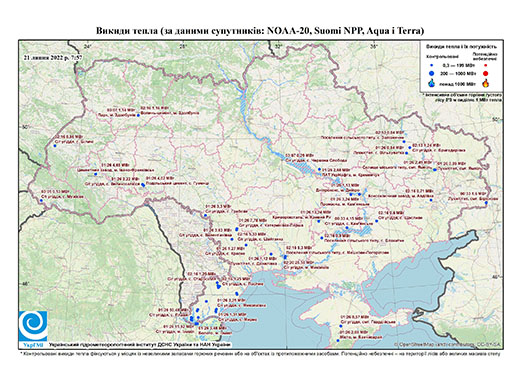Click the small blue dot legend symbol
The image size is (520, 368).
click(432, 65)
